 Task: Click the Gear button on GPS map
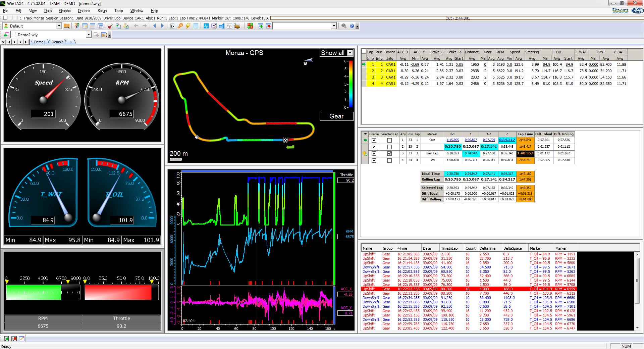pos(336,116)
